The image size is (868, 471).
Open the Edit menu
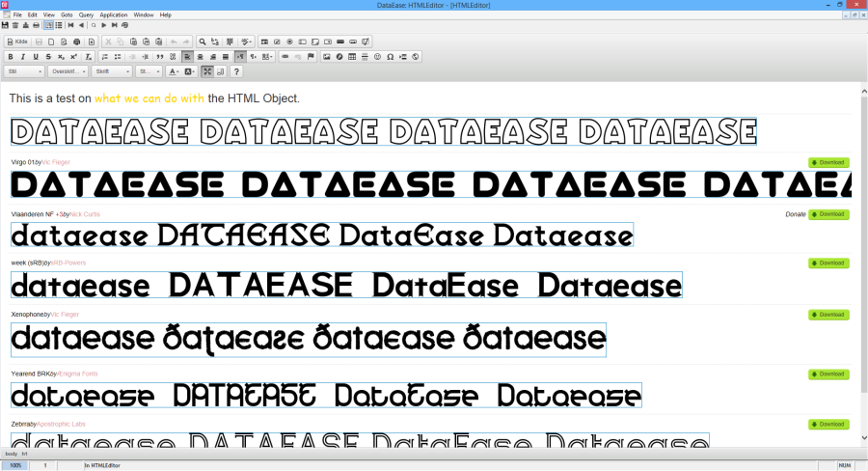pyautogui.click(x=33, y=15)
